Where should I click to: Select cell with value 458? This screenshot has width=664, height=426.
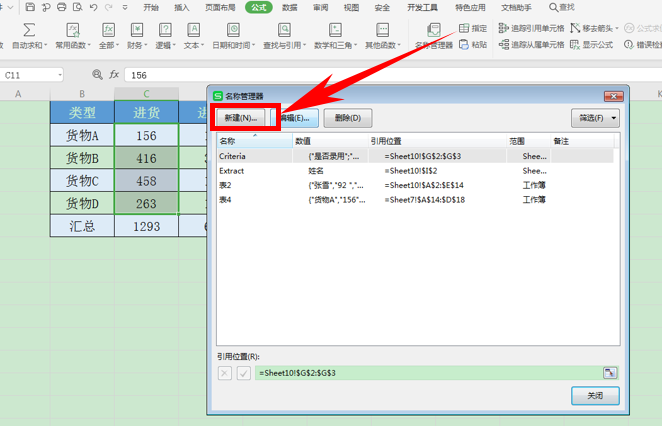[x=146, y=181]
